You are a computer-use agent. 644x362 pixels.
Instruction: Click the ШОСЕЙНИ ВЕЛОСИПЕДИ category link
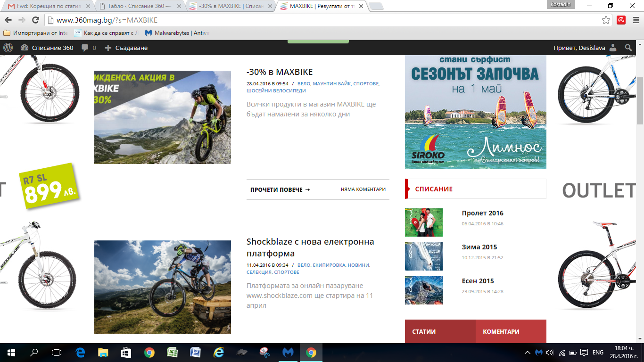pos(276,90)
